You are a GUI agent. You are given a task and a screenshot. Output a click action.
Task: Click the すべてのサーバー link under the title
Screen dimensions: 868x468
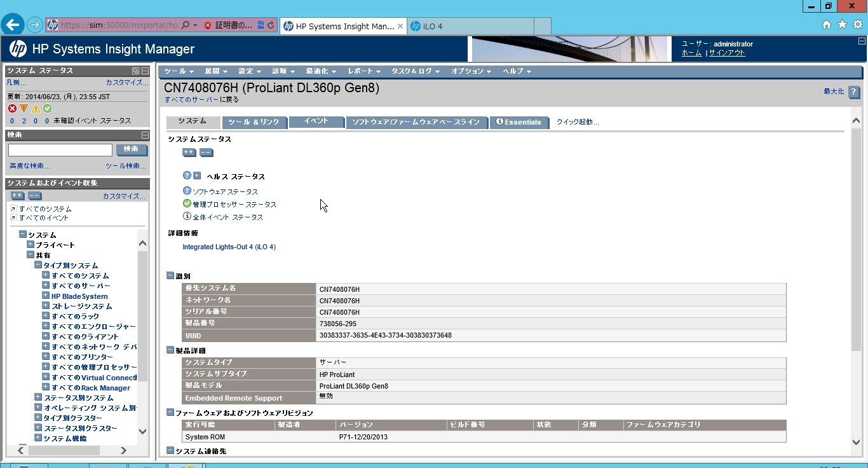(x=192, y=100)
